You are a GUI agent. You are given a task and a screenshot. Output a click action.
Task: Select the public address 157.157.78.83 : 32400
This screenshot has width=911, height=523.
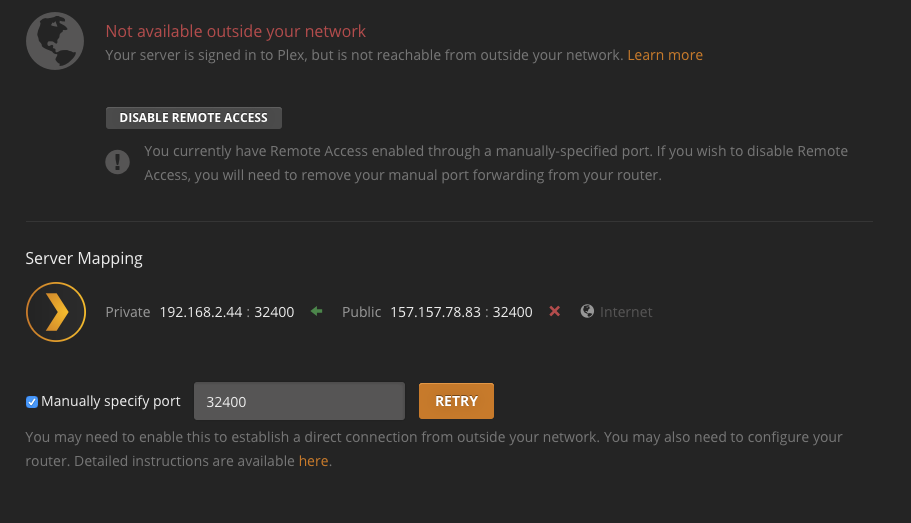click(x=461, y=312)
